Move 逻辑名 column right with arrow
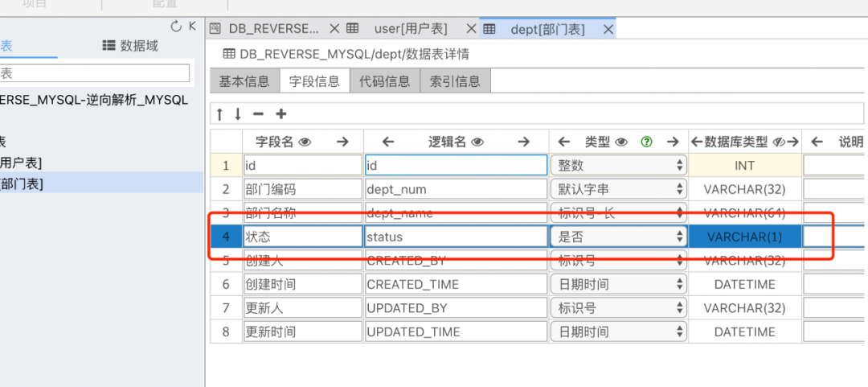This screenshot has width=868, height=387. [x=524, y=142]
